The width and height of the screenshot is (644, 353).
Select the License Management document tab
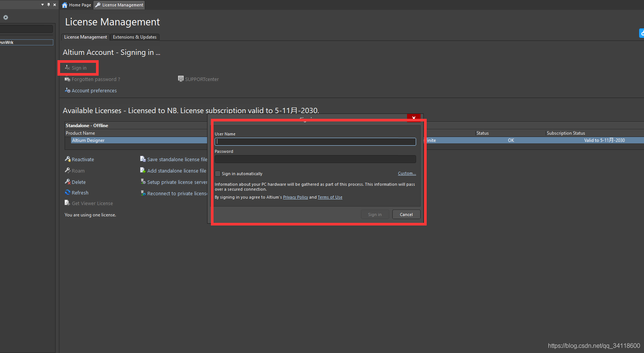pos(119,5)
